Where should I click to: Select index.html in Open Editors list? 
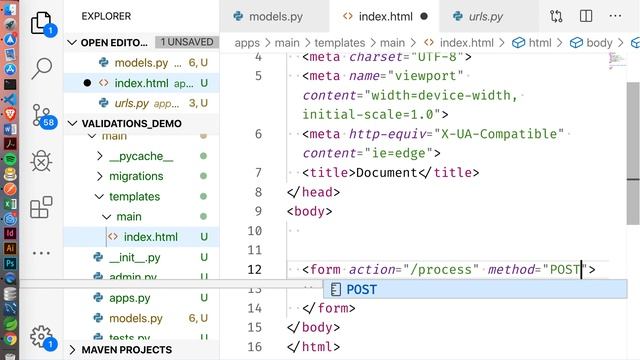tap(142, 83)
